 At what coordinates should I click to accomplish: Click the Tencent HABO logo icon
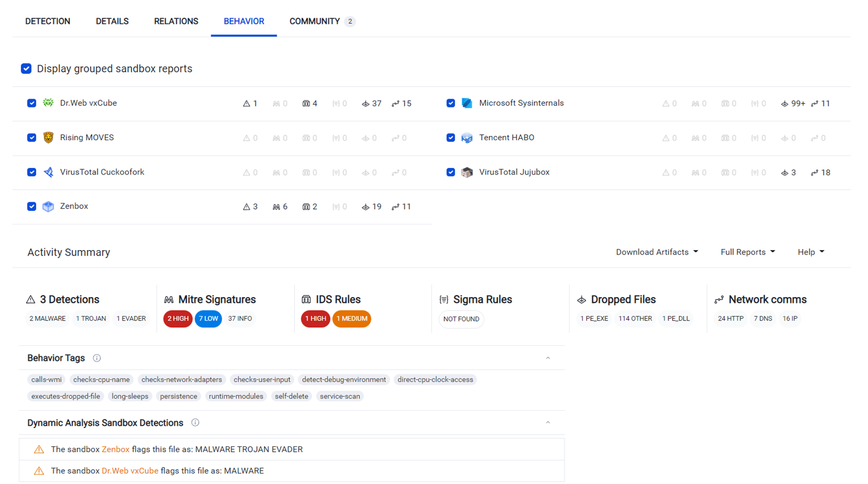tap(467, 137)
